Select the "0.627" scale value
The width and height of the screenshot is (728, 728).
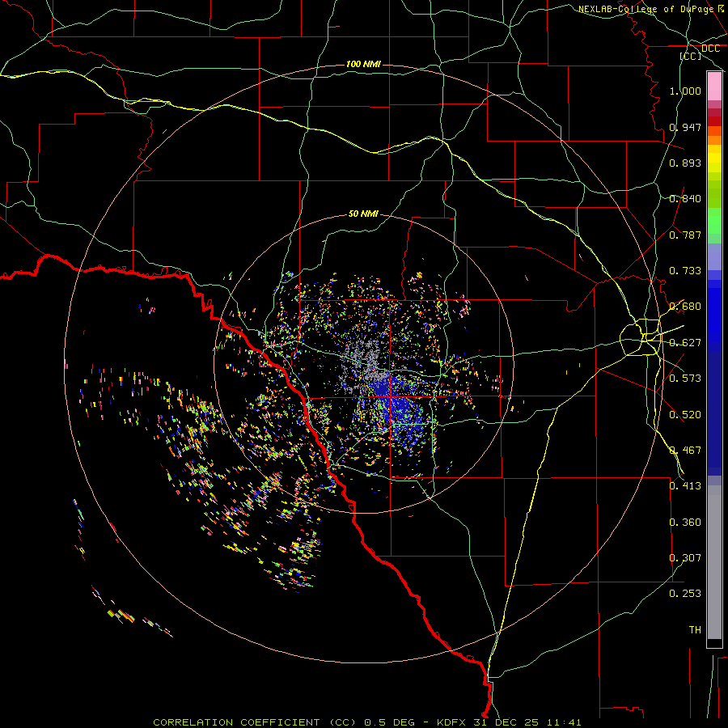pos(685,343)
